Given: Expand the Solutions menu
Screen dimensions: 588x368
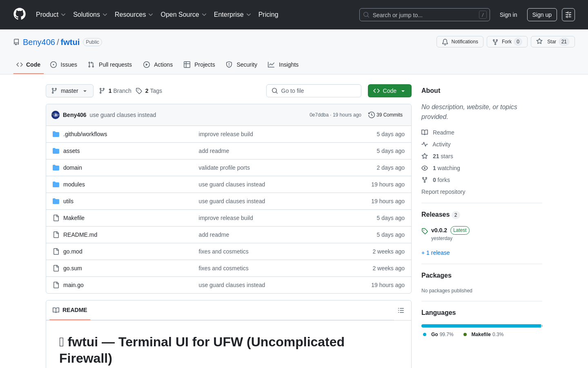Looking at the screenshot, I should point(90,15).
